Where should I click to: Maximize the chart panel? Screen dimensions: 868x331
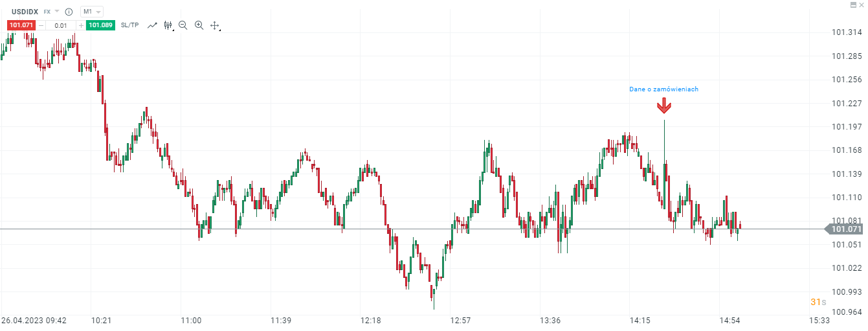point(854,5)
